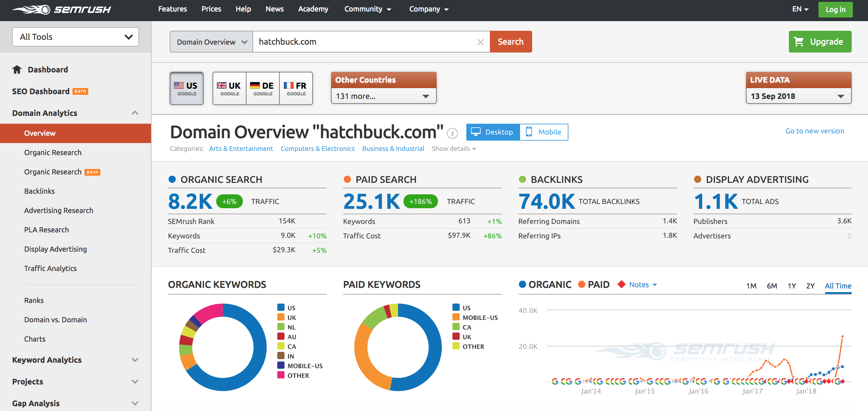Viewport: 868px width, 411px height.
Task: Click the DE flag database
Action: tap(262, 88)
